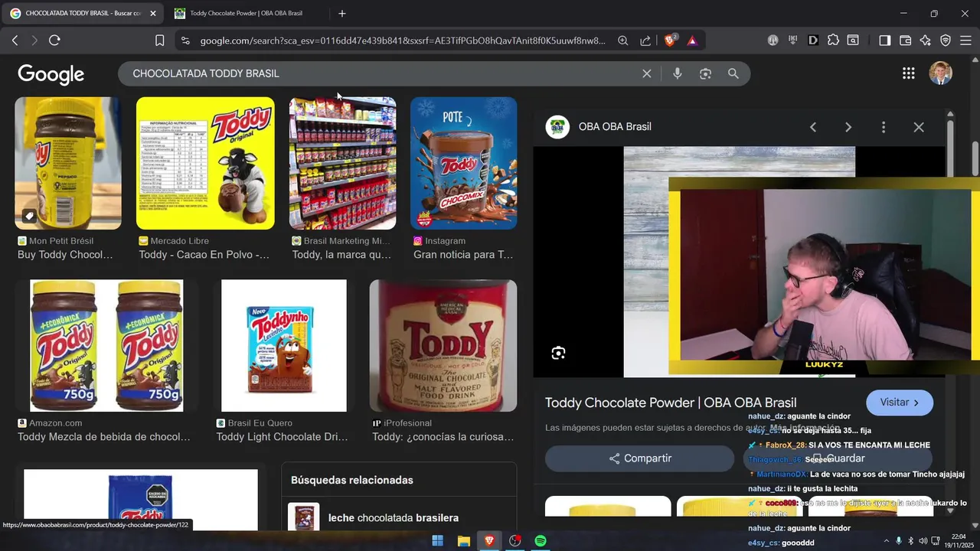Bookmark this page in the address bar
Image resolution: width=980 pixels, height=551 pixels.
click(159, 41)
